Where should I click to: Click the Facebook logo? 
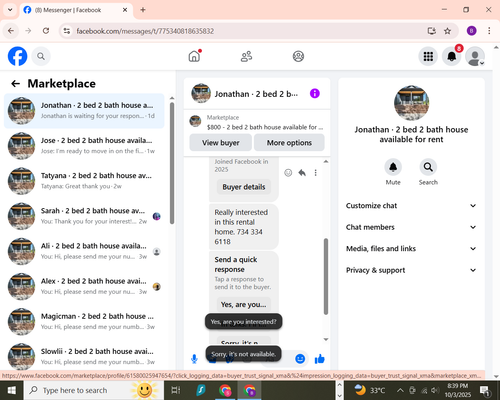[17, 56]
